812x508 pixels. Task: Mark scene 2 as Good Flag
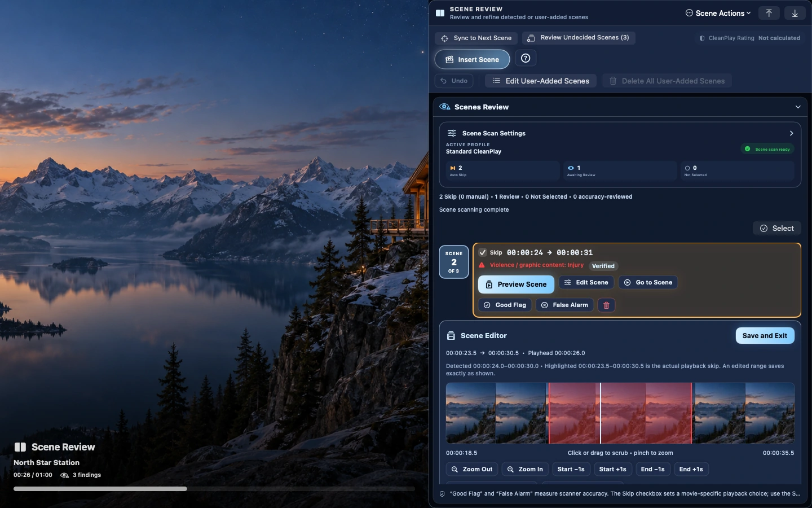click(x=505, y=305)
